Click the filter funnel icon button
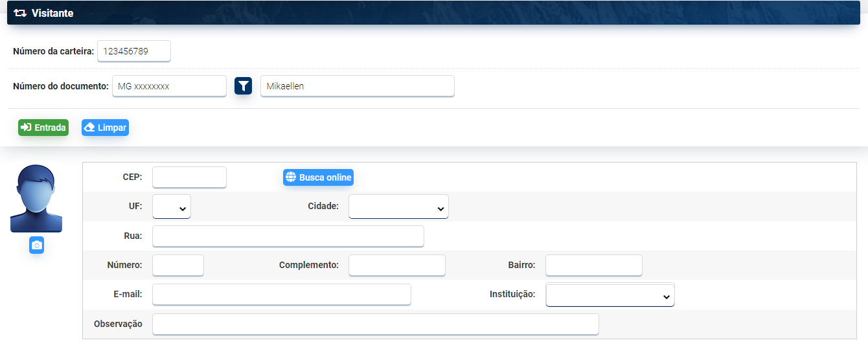The image size is (868, 349). click(x=243, y=86)
